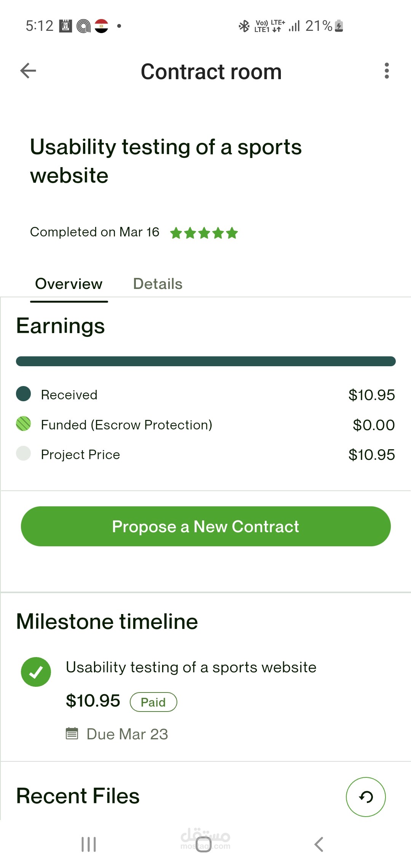Tap the back arrow in header

tap(28, 71)
